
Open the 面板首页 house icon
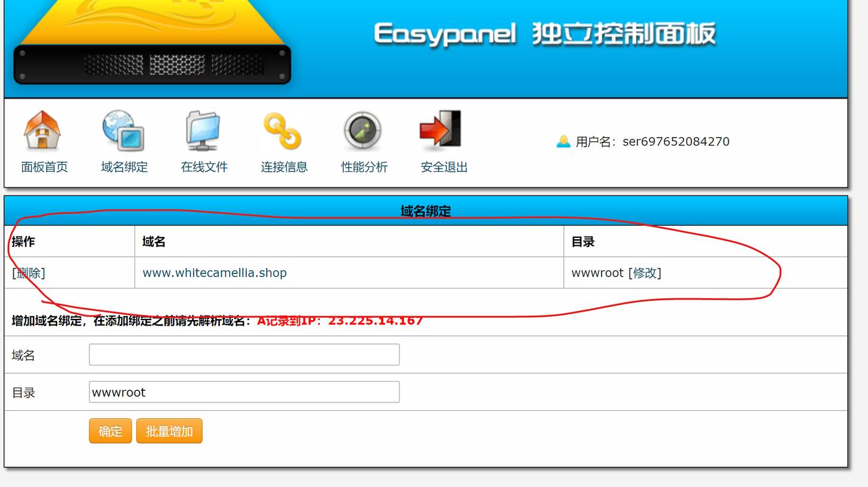tap(43, 130)
